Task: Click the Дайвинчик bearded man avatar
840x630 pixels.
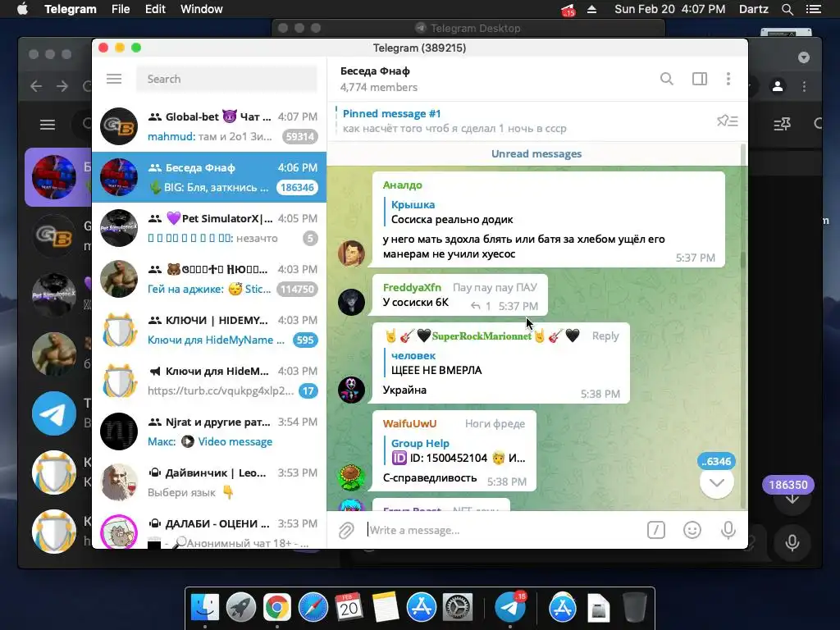Action: tap(119, 482)
